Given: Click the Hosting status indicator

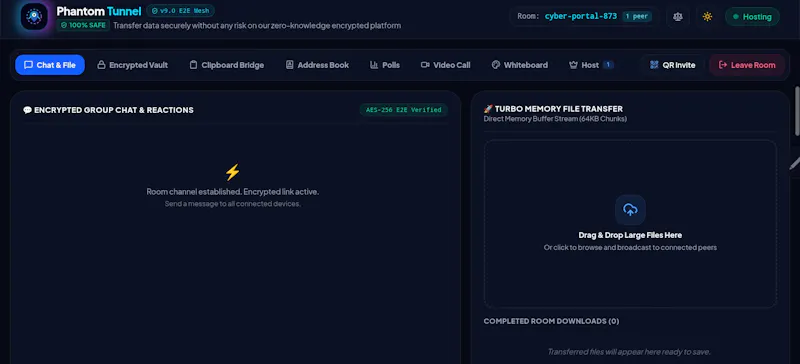Looking at the screenshot, I should click(x=752, y=16).
